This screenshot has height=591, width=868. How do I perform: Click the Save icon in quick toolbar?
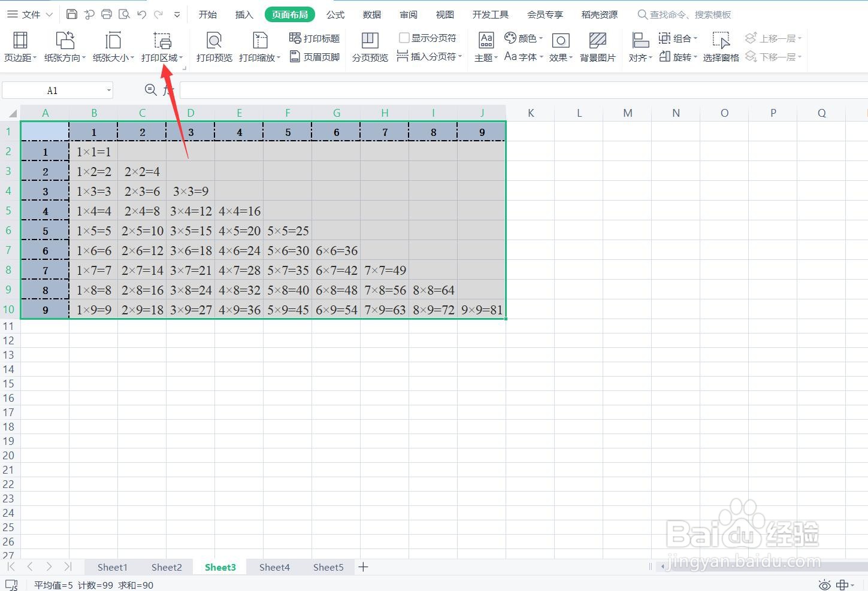tap(72, 14)
